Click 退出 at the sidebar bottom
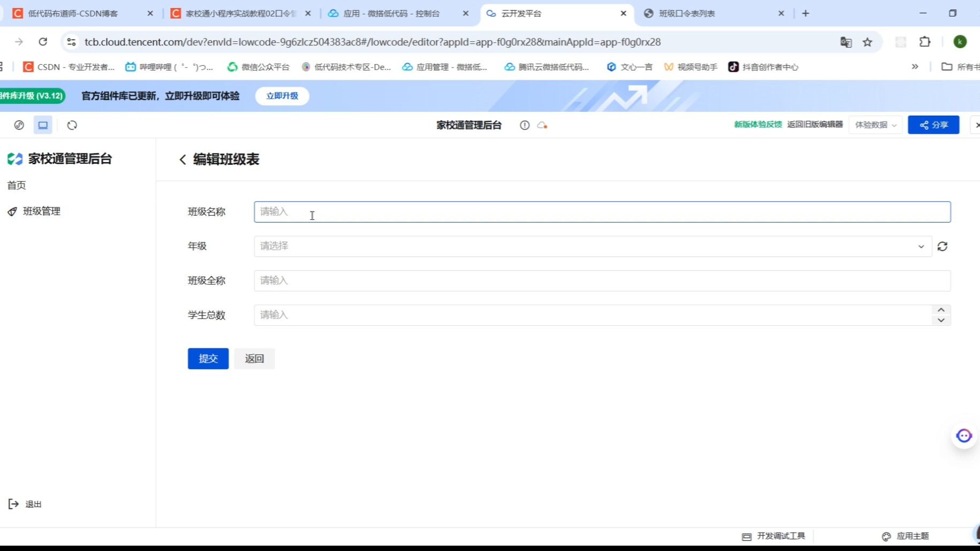The width and height of the screenshot is (980, 551). point(33,504)
